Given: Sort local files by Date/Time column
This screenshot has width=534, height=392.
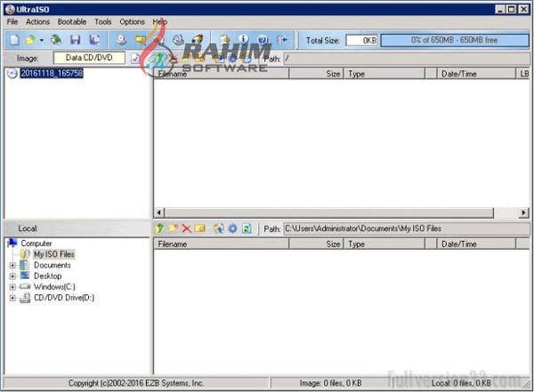Looking at the screenshot, I should coord(476,244).
